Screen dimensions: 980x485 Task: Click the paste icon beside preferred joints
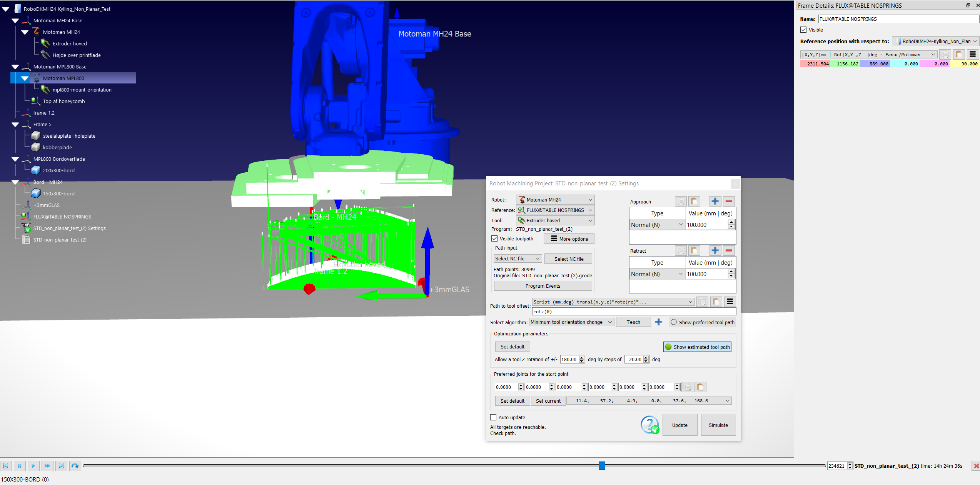[x=700, y=387]
